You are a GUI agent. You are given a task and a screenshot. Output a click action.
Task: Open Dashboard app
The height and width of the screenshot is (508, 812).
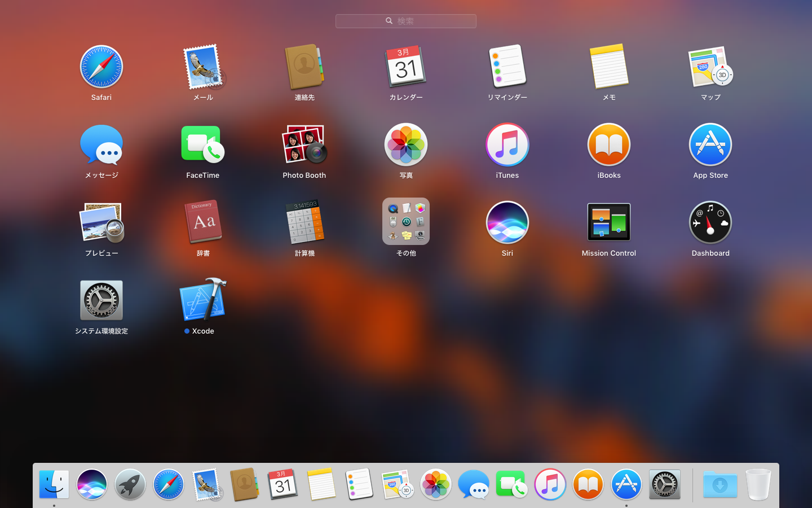click(x=710, y=223)
